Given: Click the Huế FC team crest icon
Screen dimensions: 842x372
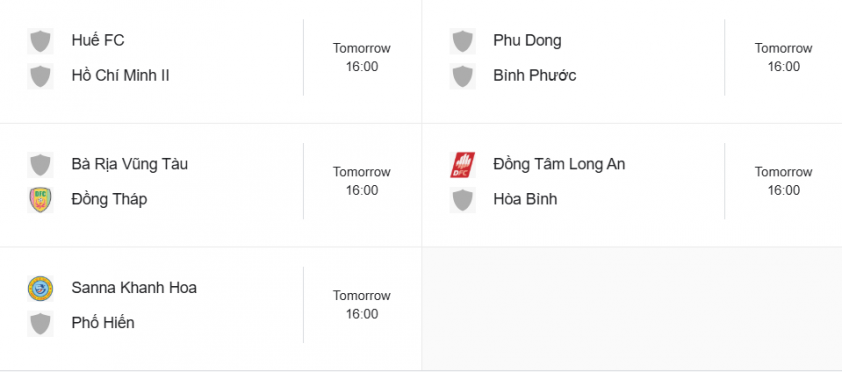Looking at the screenshot, I should point(40,41).
